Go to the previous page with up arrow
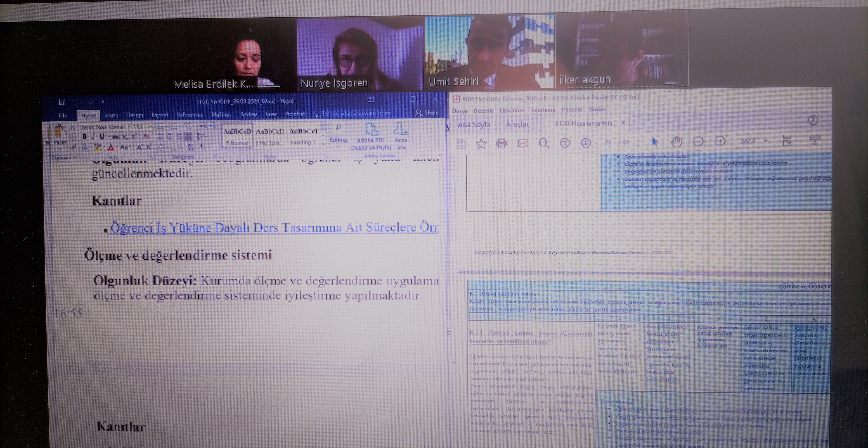This screenshot has height=448, width=868. tap(565, 143)
